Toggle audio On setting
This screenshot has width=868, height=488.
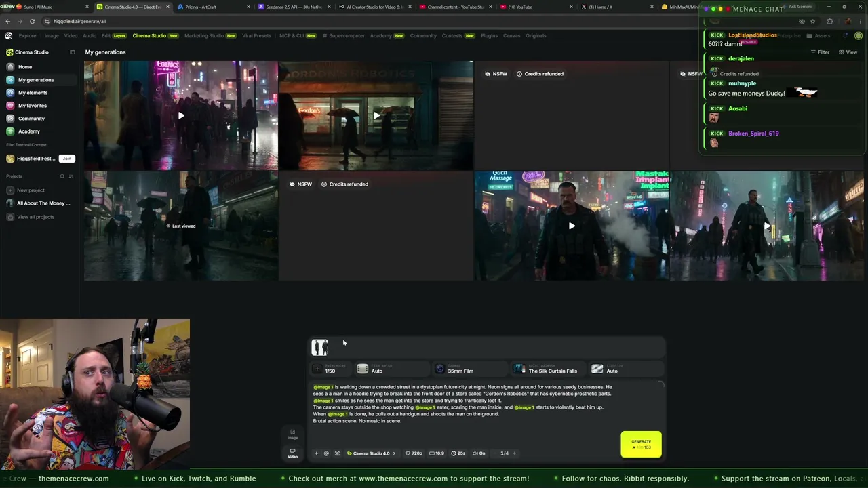(479, 453)
